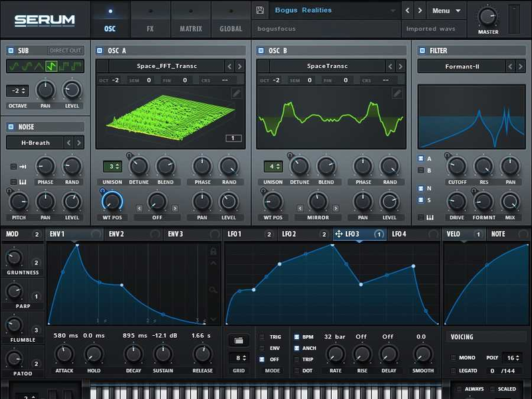The image size is (532, 399).
Task: Toggle the LFO TRIG mode checkbox
Action: point(262,337)
